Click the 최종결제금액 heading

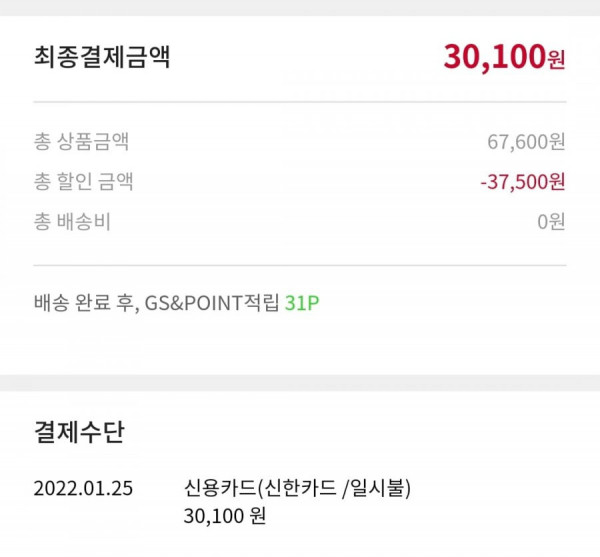coord(102,57)
